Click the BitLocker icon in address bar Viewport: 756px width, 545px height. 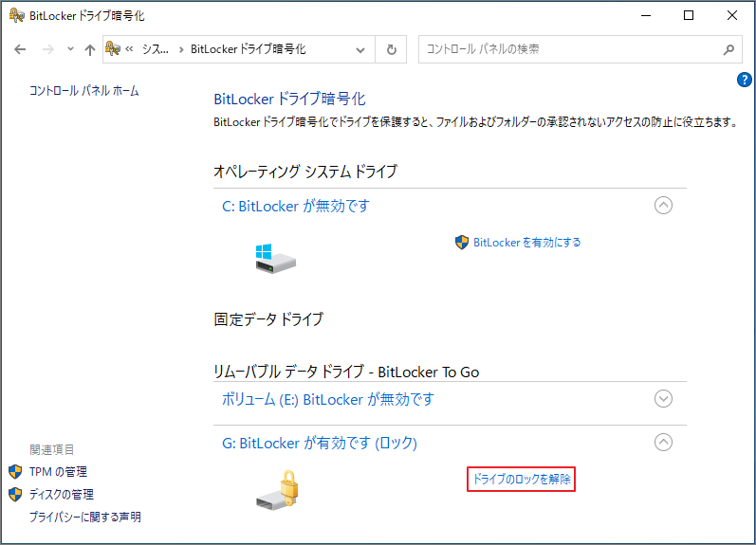click(x=113, y=48)
